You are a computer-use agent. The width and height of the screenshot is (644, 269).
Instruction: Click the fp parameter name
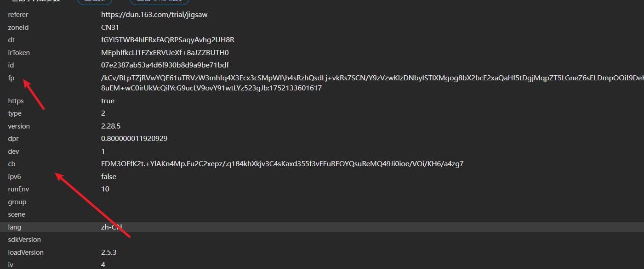[11, 78]
